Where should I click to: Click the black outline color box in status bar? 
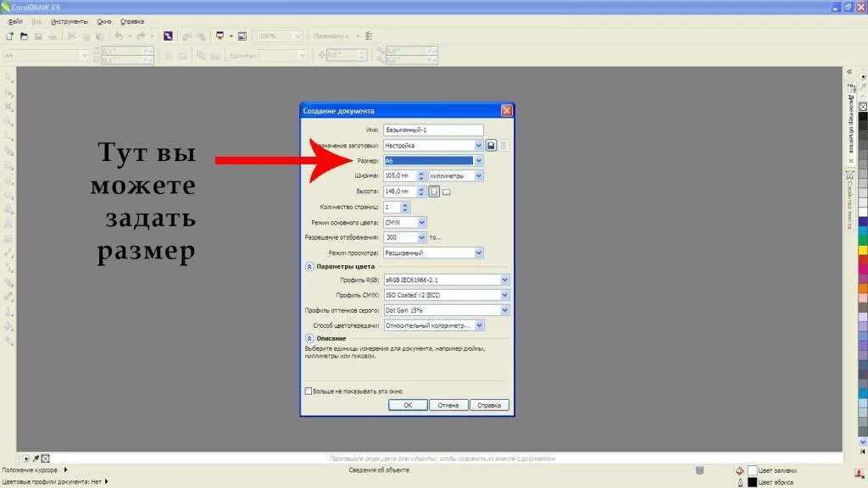pyautogui.click(x=753, y=482)
